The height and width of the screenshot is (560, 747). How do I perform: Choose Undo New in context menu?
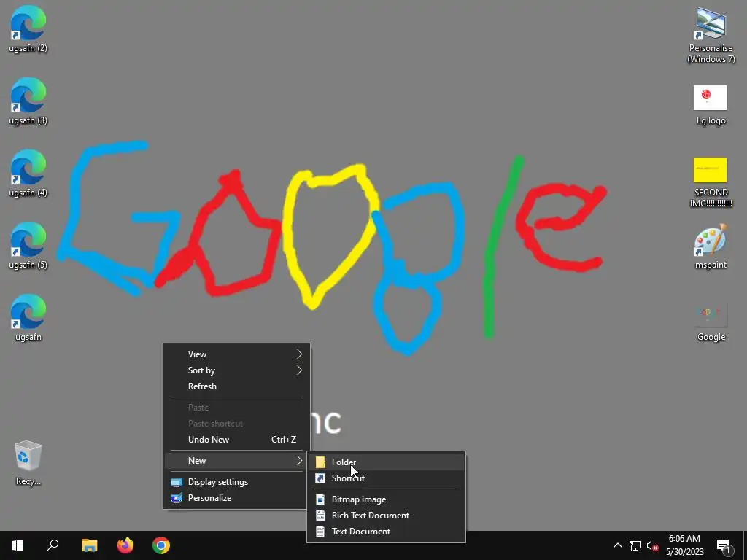coord(237,440)
